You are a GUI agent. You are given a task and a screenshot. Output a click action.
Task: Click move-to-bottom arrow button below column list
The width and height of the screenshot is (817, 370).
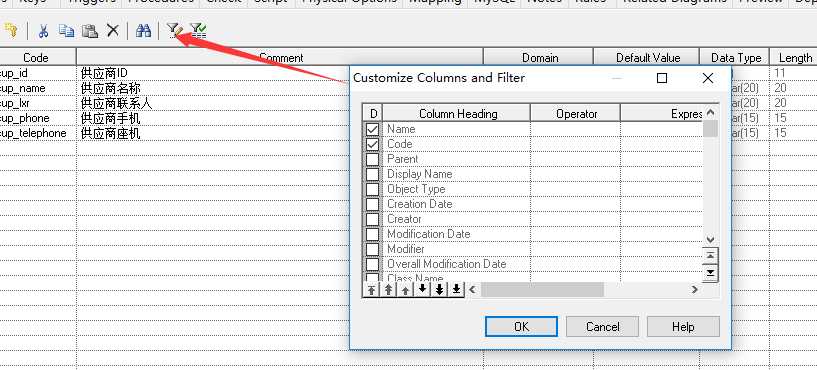pos(456,290)
